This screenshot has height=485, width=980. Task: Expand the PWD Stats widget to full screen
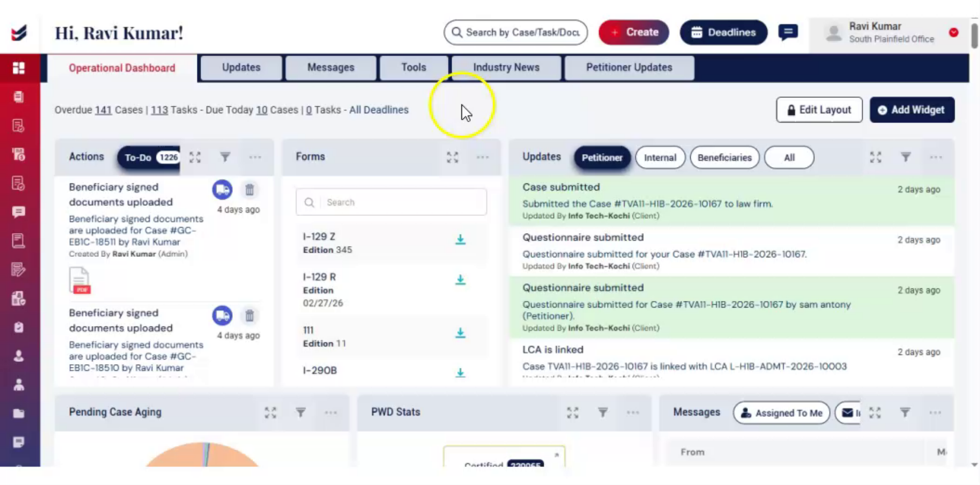[572, 412]
